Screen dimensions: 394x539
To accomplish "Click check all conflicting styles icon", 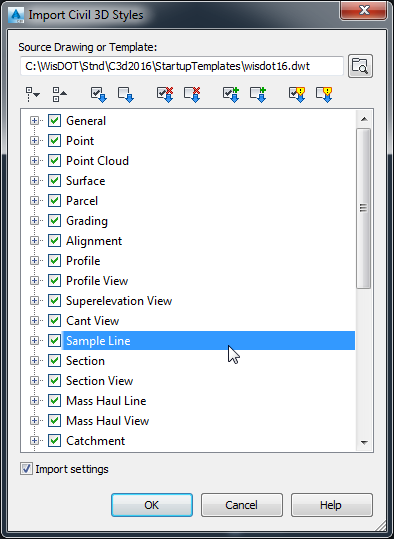I will point(297,94).
